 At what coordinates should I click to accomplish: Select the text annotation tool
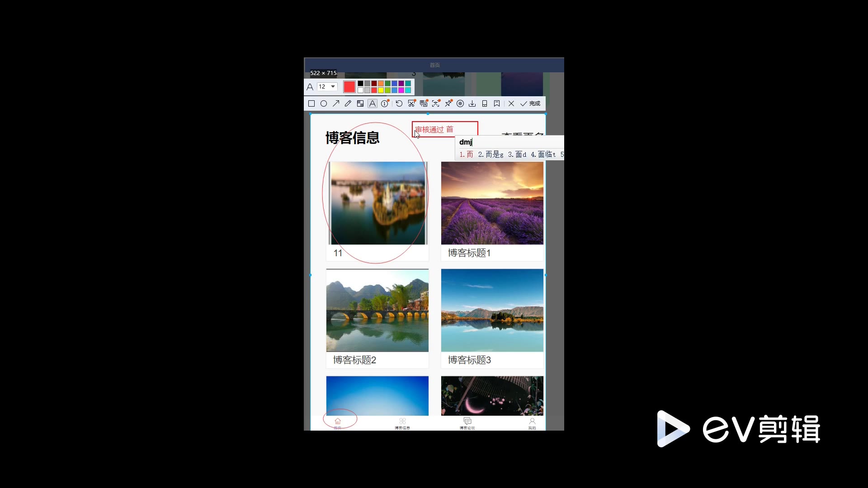(x=373, y=103)
